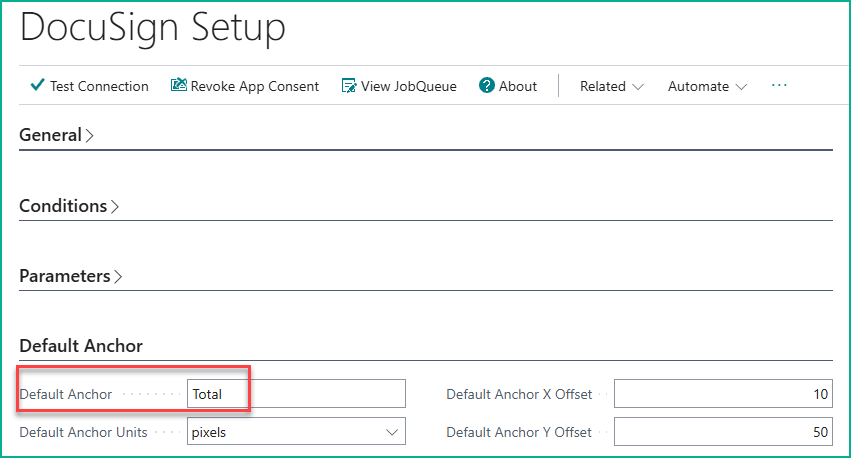Click the Revoke App Consent icon
This screenshot has width=851, height=458.
(179, 85)
